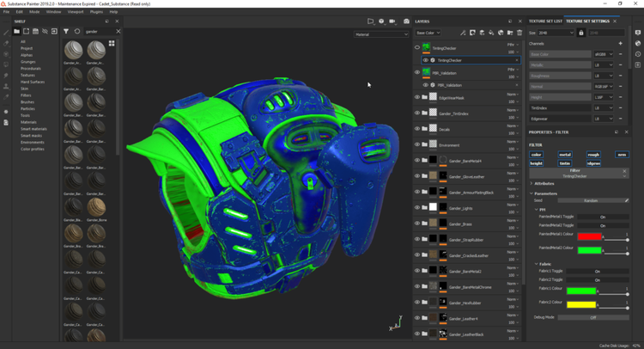
Task: Clear the gander shelf search
Action: tap(118, 32)
